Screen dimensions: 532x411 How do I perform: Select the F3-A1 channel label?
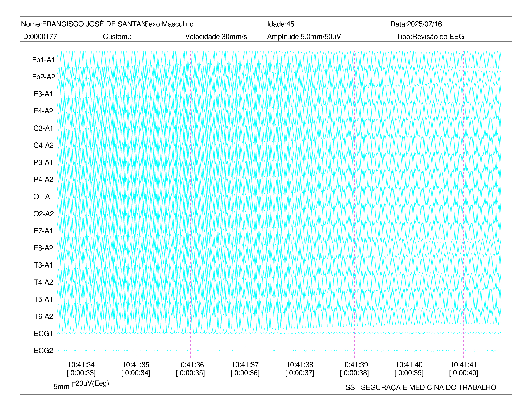click(43, 94)
